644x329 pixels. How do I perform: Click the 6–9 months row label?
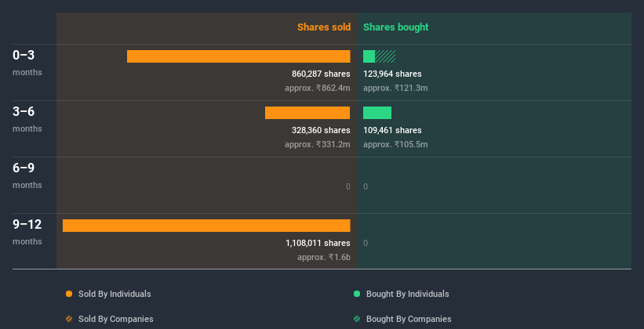tap(27, 175)
